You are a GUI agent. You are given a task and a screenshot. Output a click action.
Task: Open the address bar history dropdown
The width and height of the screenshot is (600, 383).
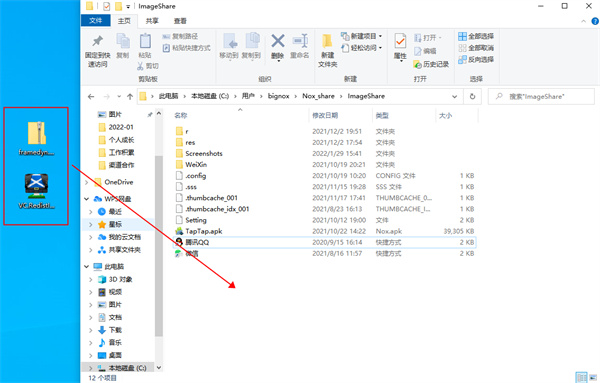[x=455, y=96]
